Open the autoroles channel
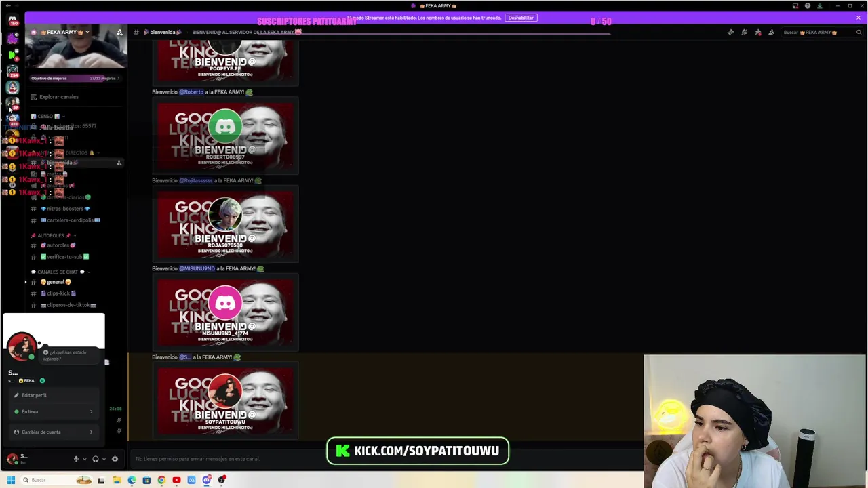This screenshot has height=488, width=868. pos(58,245)
